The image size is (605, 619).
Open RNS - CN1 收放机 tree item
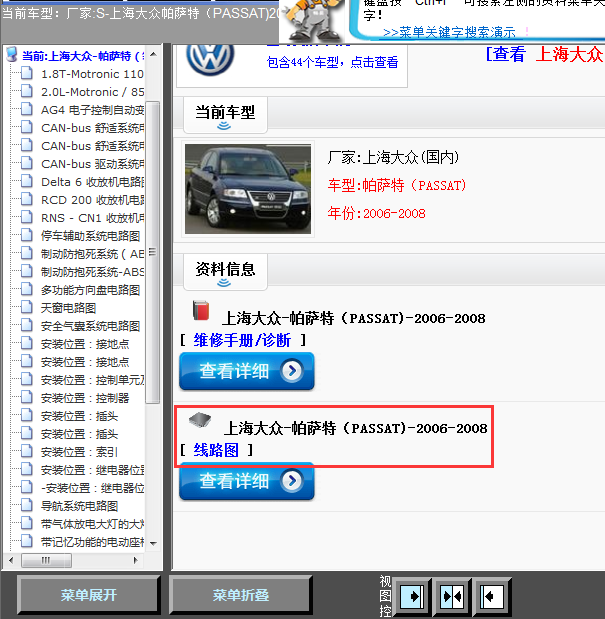(x=92, y=218)
